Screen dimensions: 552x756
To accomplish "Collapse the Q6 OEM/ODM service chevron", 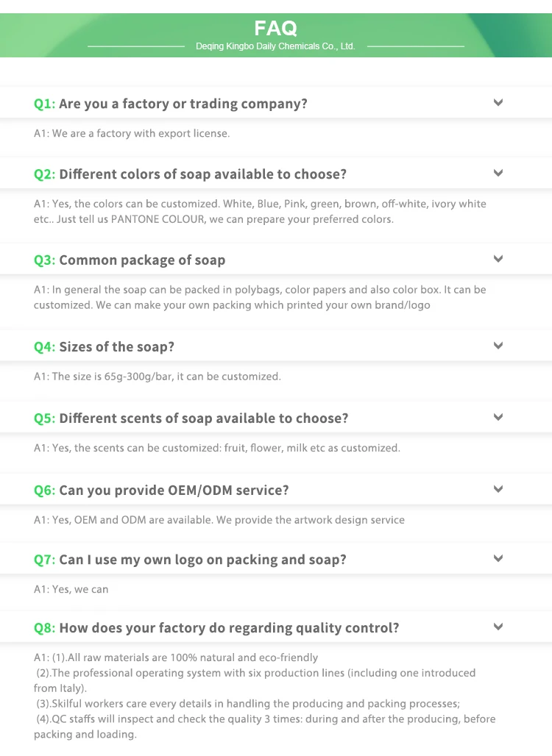I will point(498,489).
